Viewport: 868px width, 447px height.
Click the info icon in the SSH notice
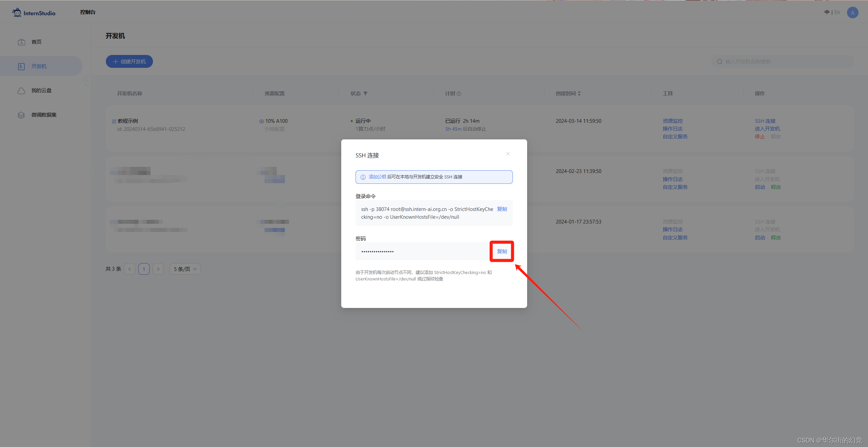click(x=363, y=177)
